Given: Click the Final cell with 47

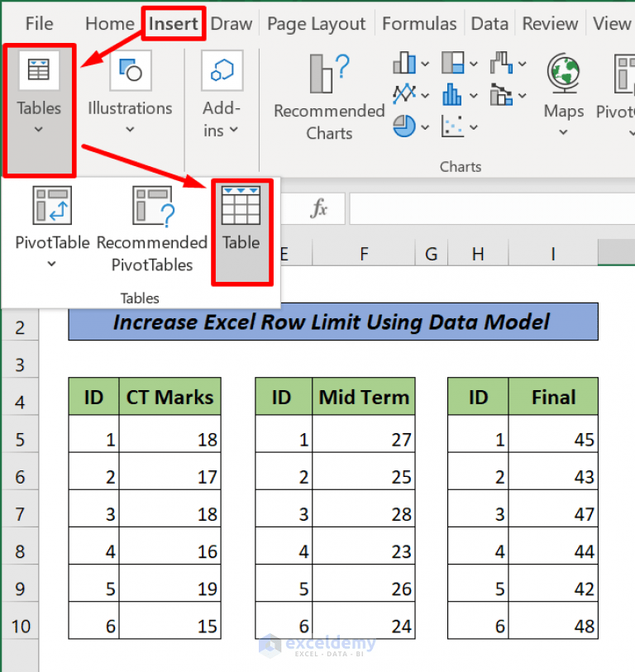Looking at the screenshot, I should [553, 508].
